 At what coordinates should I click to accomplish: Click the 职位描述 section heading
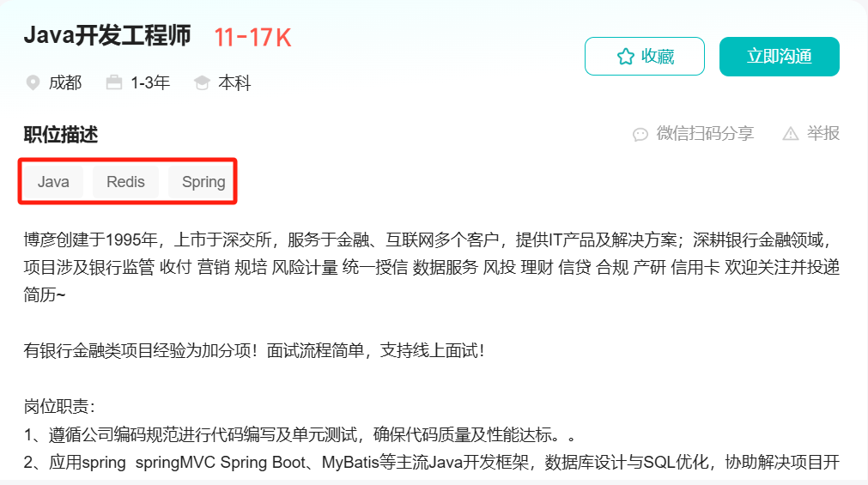pos(61,135)
